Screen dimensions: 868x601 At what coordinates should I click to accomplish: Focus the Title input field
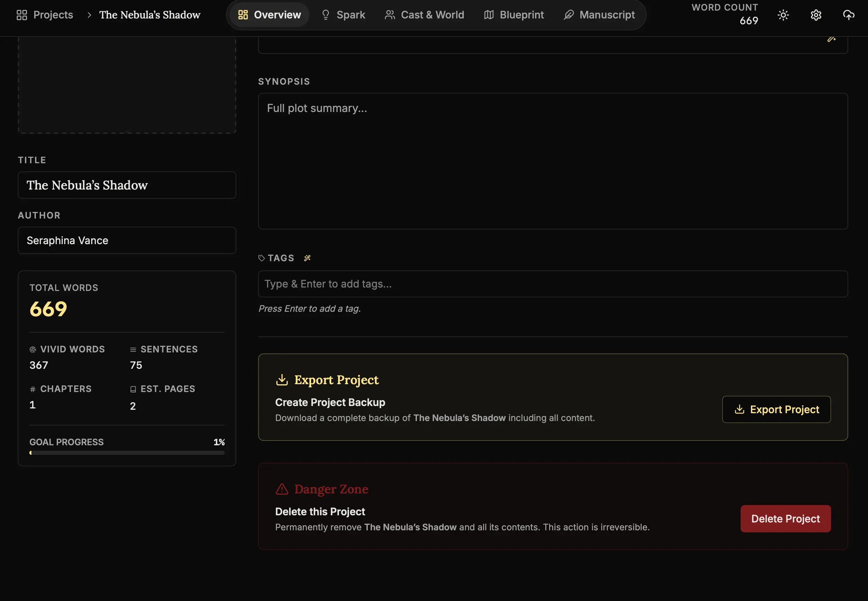pos(127,185)
